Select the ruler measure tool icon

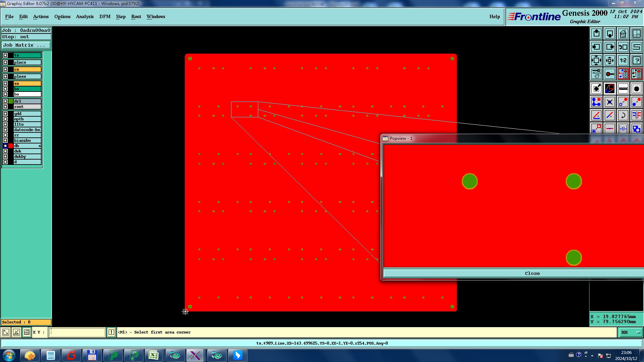(x=623, y=89)
